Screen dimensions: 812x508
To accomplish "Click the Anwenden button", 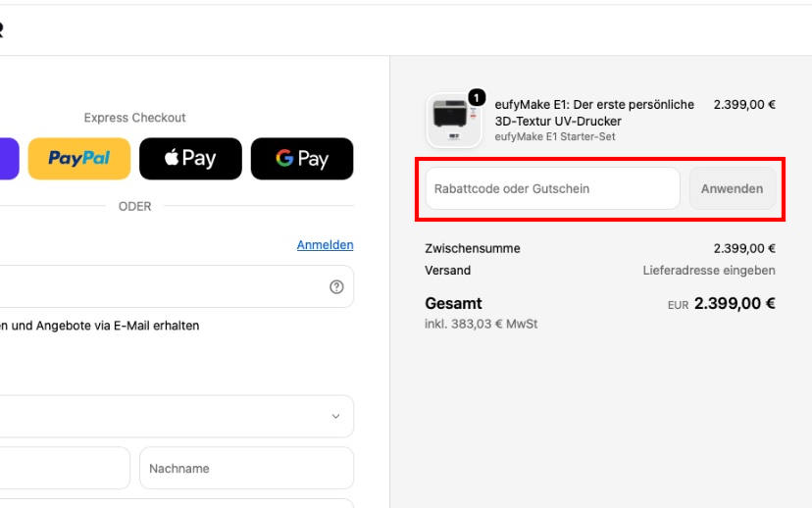I will click(x=733, y=188).
